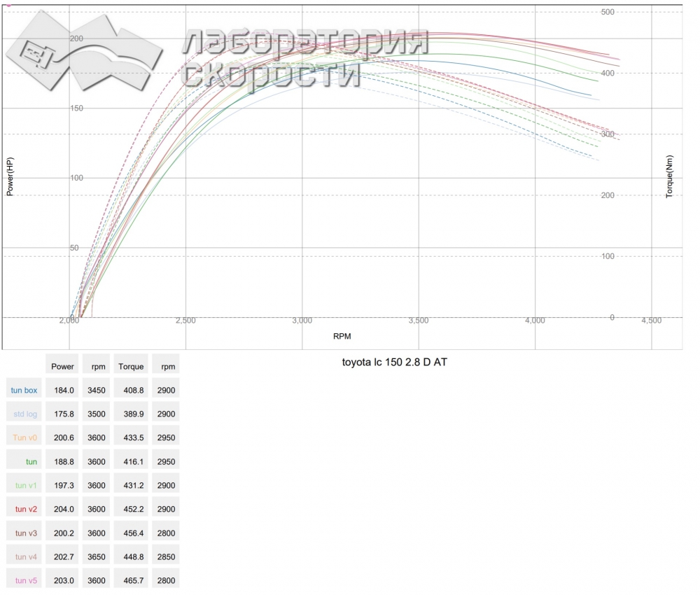
Task: Click tun v3 power value 200.2
Action: (x=64, y=533)
